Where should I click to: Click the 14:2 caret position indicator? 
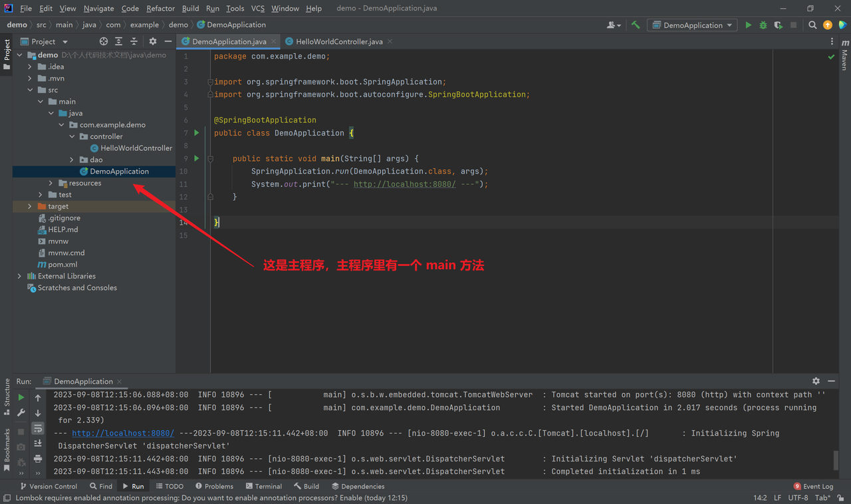pyautogui.click(x=761, y=497)
